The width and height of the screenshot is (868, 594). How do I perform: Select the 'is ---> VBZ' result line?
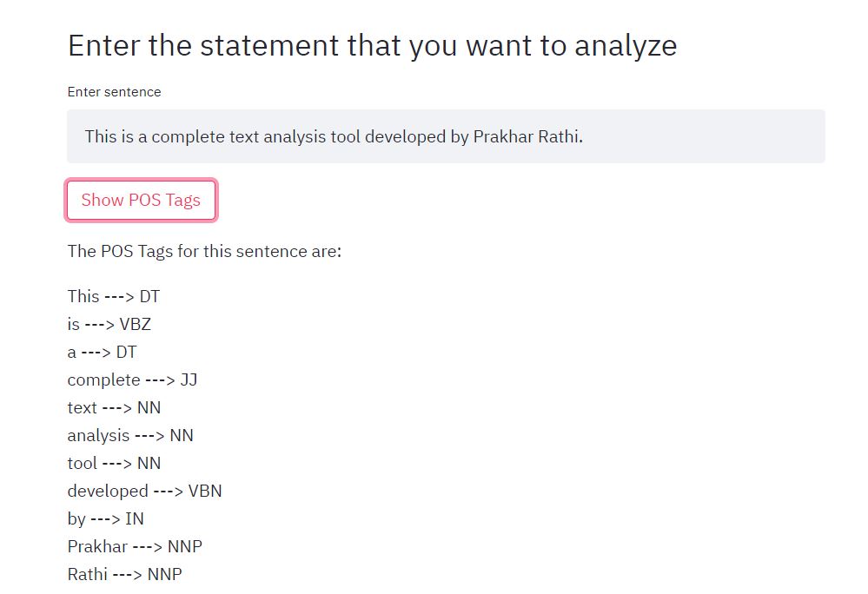[109, 324]
